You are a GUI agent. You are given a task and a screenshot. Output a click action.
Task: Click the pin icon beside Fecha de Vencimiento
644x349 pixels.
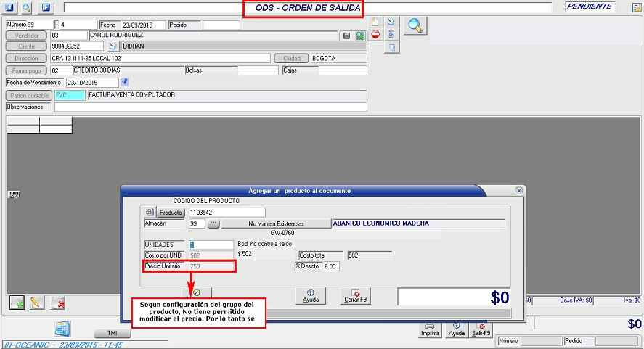124,82
